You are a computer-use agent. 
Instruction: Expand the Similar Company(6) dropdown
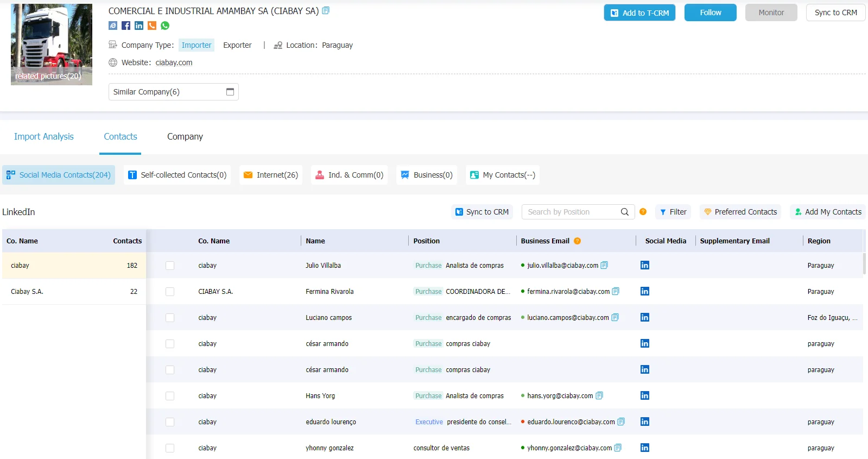tap(174, 92)
